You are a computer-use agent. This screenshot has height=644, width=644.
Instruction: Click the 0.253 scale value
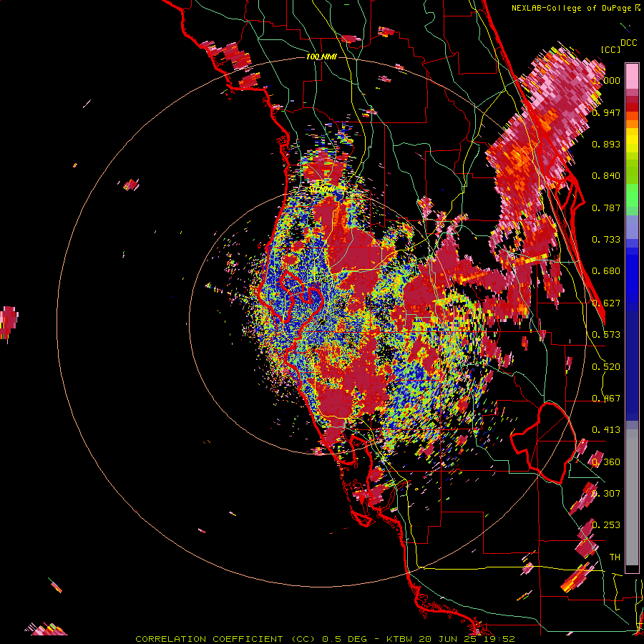pyautogui.click(x=606, y=525)
